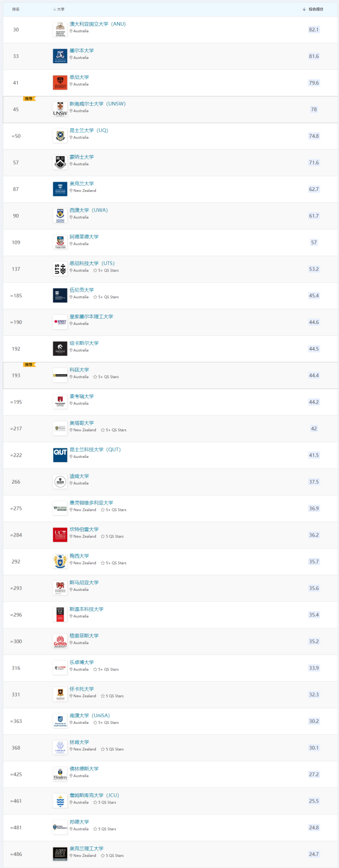Click the RMIT University logo
Screen dimensions: 339x868
point(60,322)
